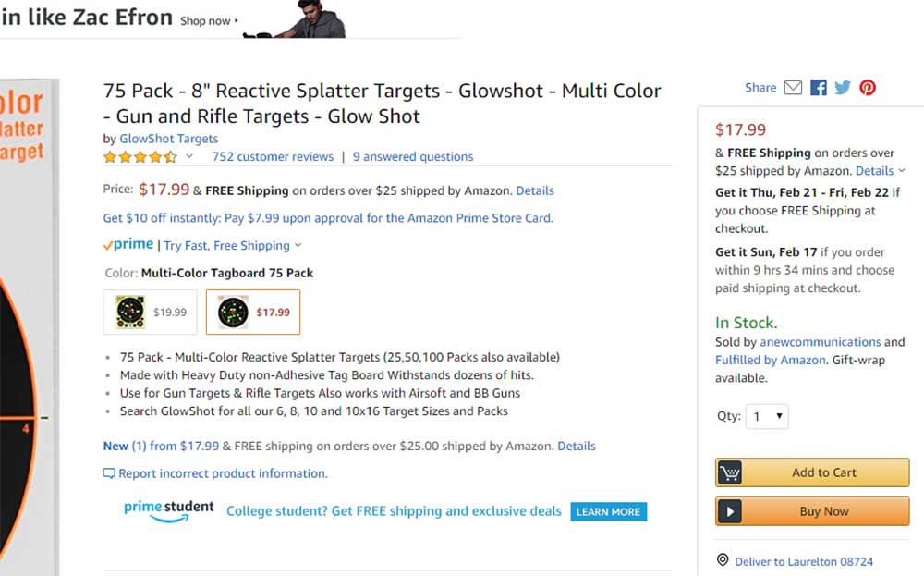Click the speech bubble report icon
The width and height of the screenshot is (924, 576).
(109, 474)
